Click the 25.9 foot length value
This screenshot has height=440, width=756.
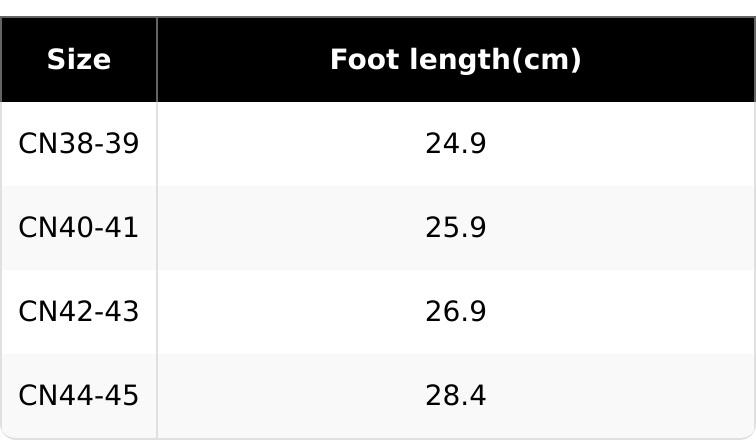point(455,228)
